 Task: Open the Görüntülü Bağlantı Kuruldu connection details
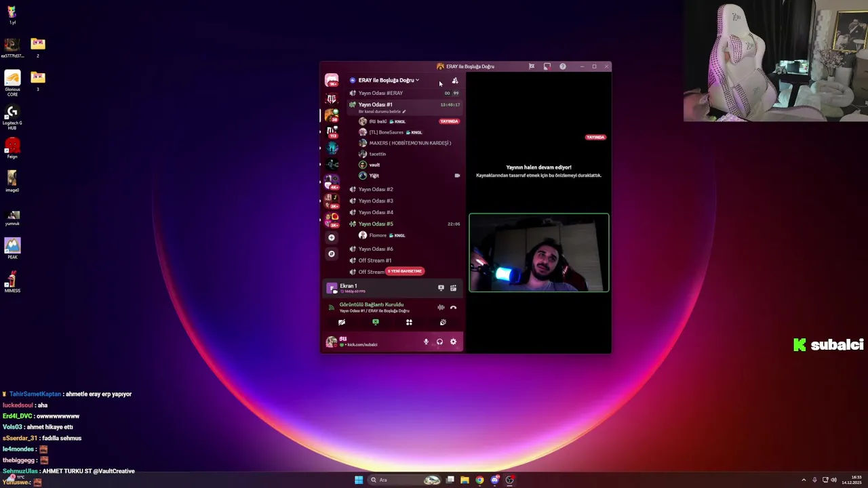click(x=372, y=304)
